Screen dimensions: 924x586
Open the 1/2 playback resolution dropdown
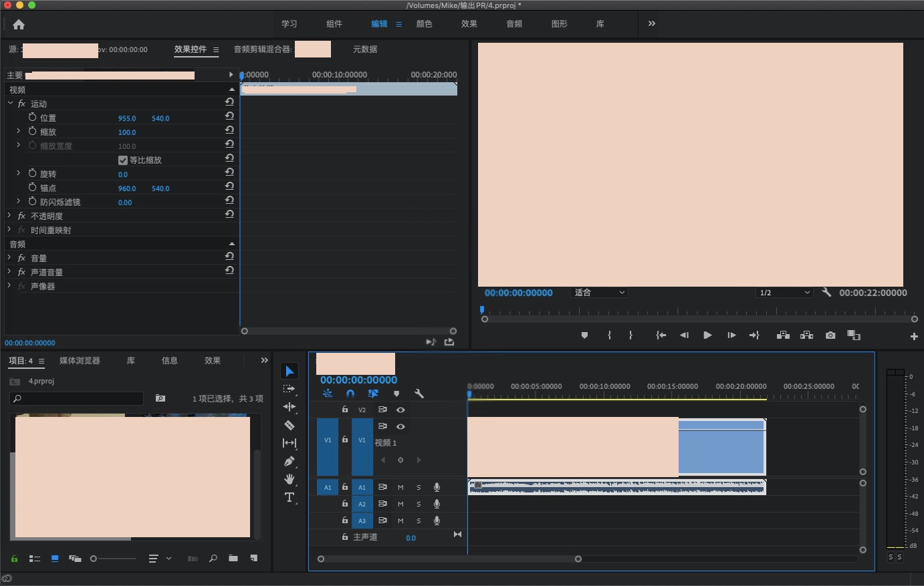[784, 293]
